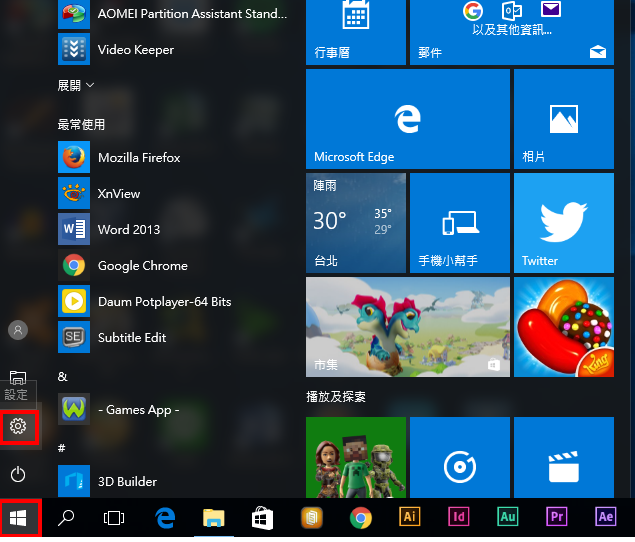Click the 最常使用 heading
This screenshot has width=635, height=542.
[x=81, y=124]
